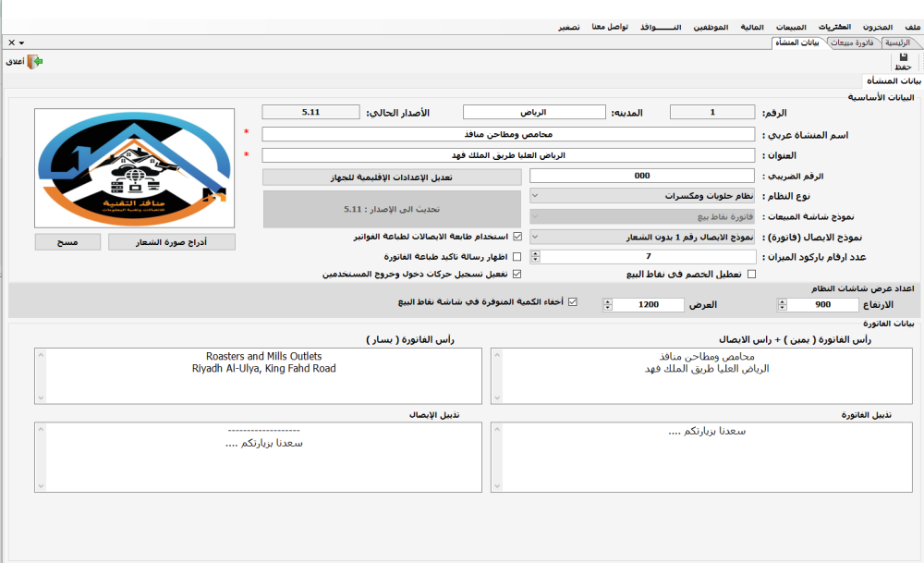Toggle استخدام طابعة الايصالات لطباعة الفواتير checkbox
This screenshot has width=924, height=563.
517,237
